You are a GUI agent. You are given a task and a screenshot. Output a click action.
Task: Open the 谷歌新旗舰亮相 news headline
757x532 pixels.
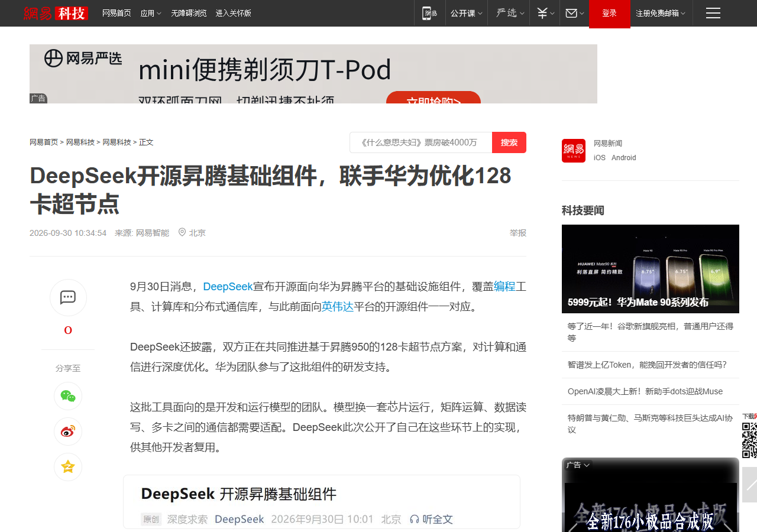(651, 332)
